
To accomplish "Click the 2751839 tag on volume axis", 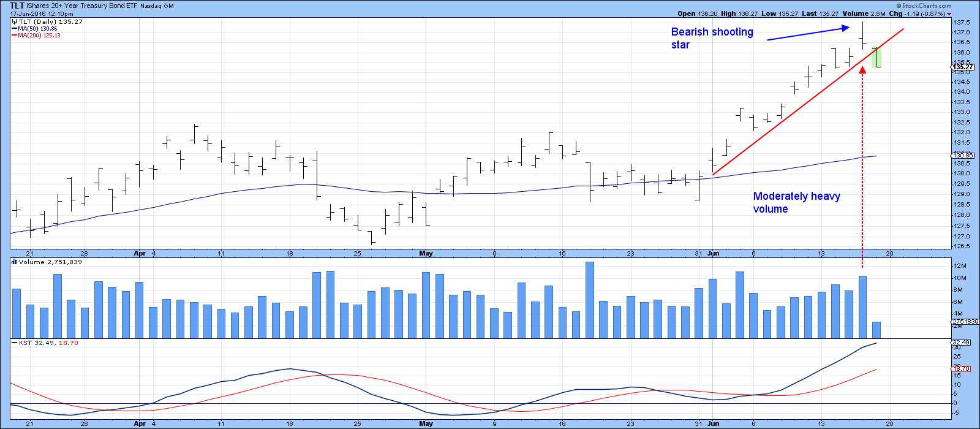I will (x=965, y=322).
